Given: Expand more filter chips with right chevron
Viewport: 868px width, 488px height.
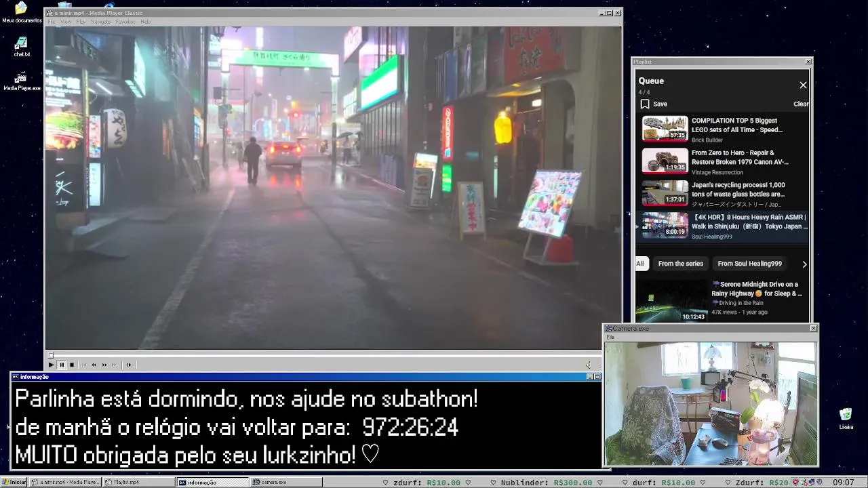Looking at the screenshot, I should (804, 264).
